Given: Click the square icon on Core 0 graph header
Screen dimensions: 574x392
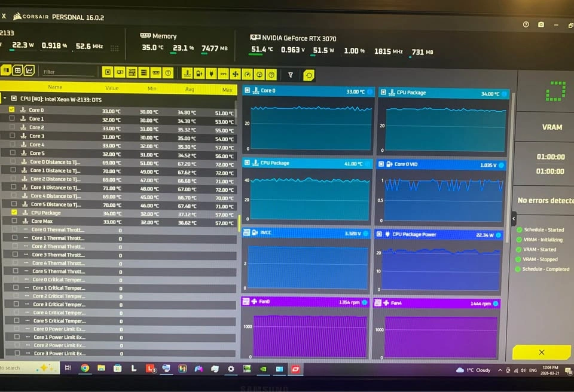Looking at the screenshot, I should (x=247, y=90).
